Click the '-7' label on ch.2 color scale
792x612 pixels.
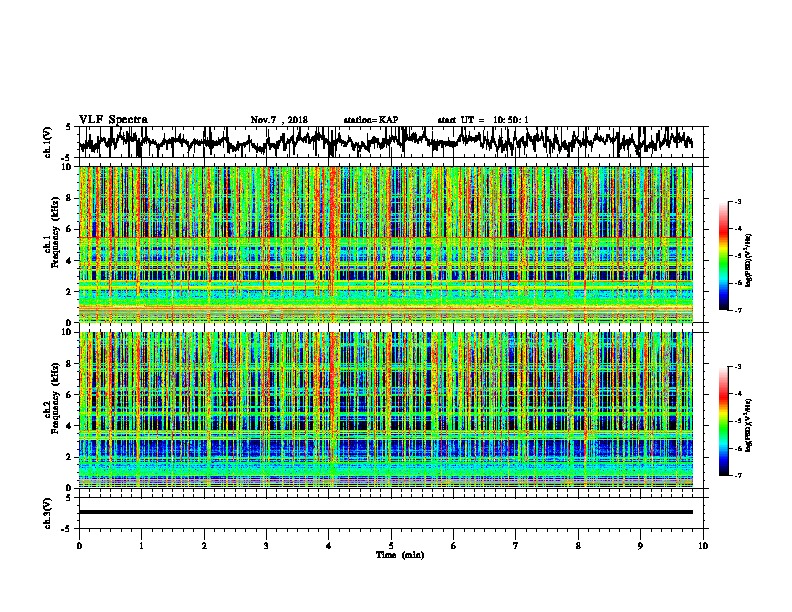[738, 475]
